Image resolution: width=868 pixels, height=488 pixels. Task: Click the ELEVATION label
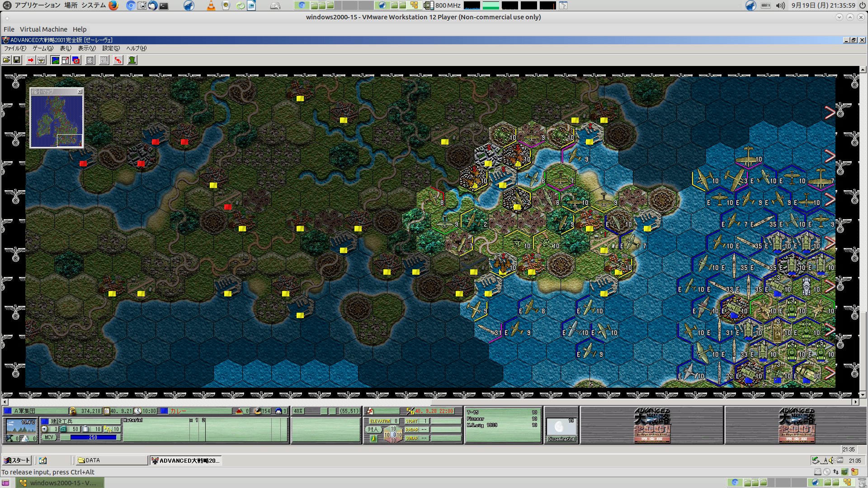(x=380, y=421)
